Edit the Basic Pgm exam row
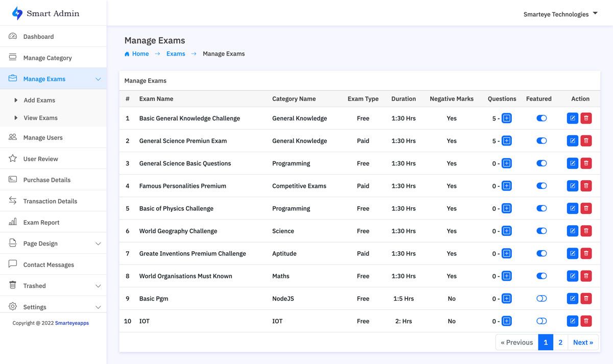 (572, 299)
